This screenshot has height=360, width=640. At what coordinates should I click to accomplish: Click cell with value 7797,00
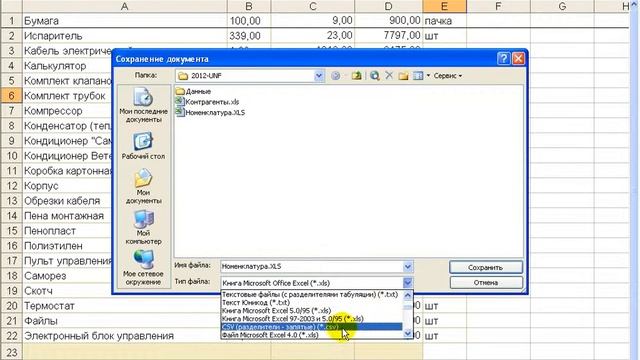(388, 36)
